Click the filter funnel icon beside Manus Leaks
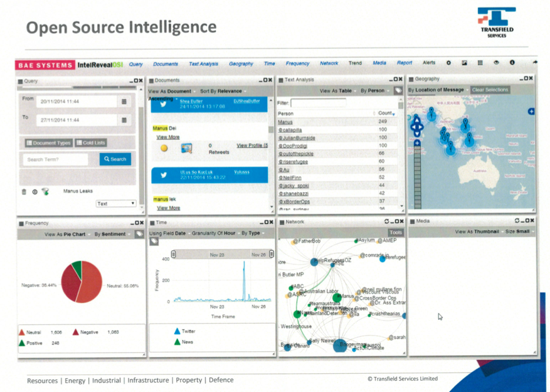Image resolution: width=550 pixels, height=392 pixels. [45, 191]
